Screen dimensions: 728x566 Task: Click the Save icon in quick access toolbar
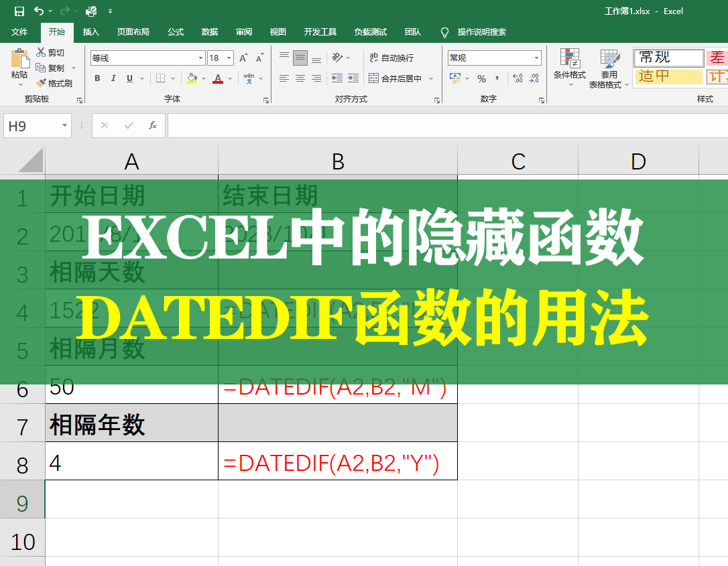pos(19,11)
